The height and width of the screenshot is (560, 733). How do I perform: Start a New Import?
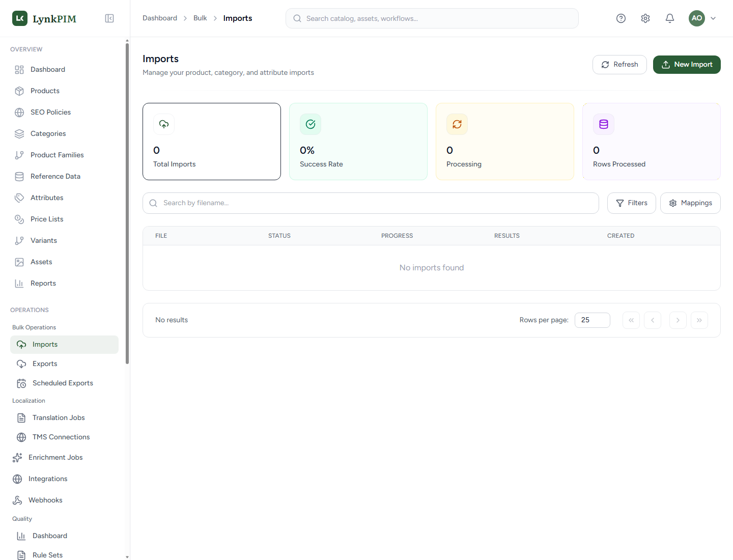(687, 65)
